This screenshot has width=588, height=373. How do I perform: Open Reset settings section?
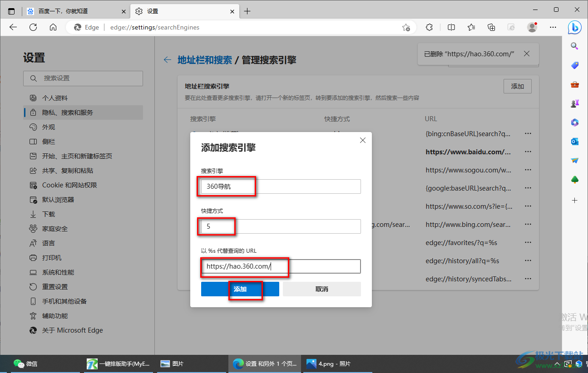(83, 287)
